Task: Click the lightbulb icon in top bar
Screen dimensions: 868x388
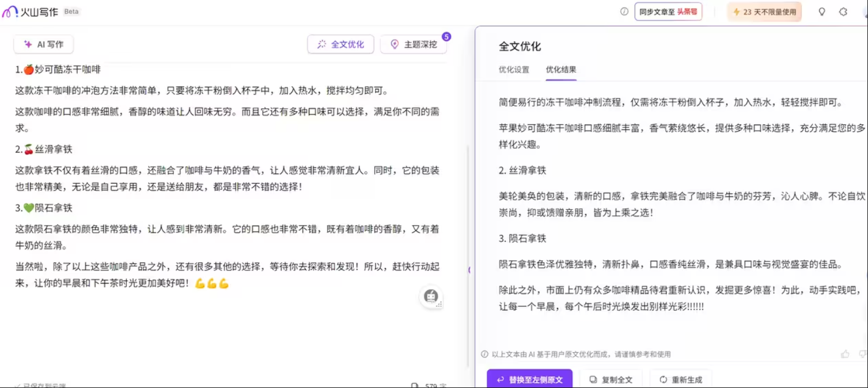Action: pyautogui.click(x=822, y=12)
